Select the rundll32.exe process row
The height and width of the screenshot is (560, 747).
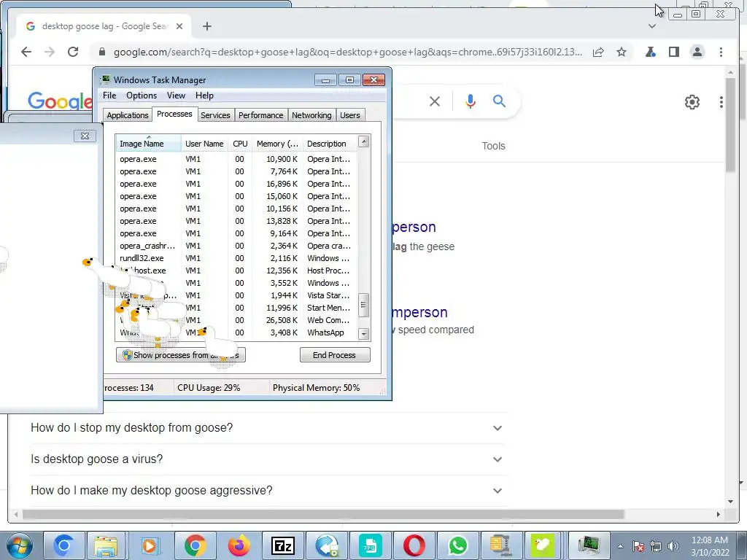pyautogui.click(x=236, y=258)
